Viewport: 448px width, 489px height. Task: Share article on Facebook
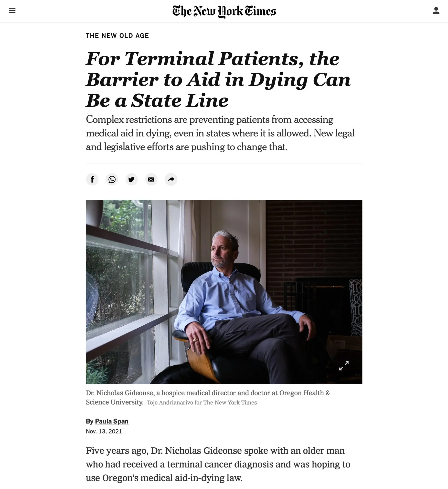click(x=92, y=179)
